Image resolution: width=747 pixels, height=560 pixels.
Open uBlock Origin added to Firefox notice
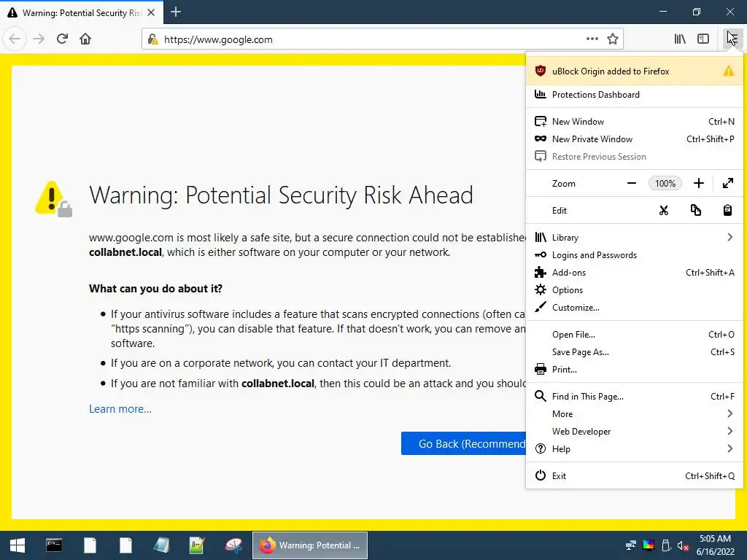(634, 71)
